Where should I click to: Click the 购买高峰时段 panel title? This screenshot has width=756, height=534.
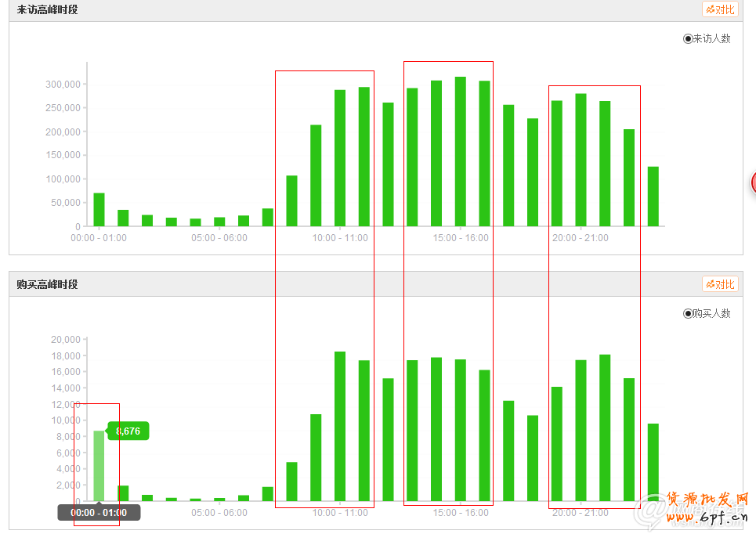[47, 284]
